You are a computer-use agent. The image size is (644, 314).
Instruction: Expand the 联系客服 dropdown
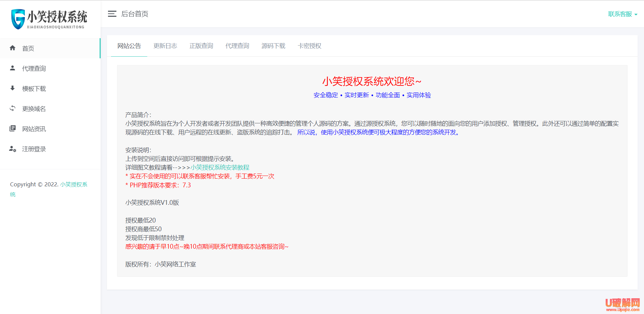pos(622,14)
